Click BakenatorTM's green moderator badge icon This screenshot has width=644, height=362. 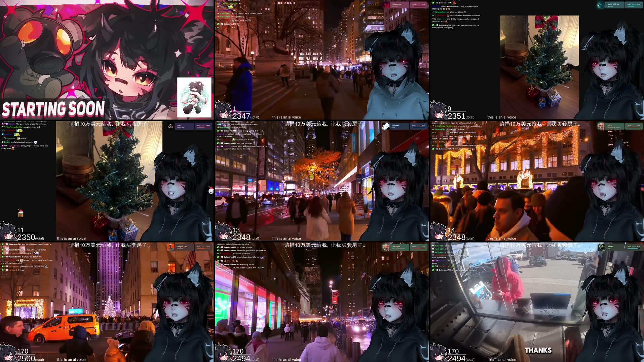click(433, 3)
